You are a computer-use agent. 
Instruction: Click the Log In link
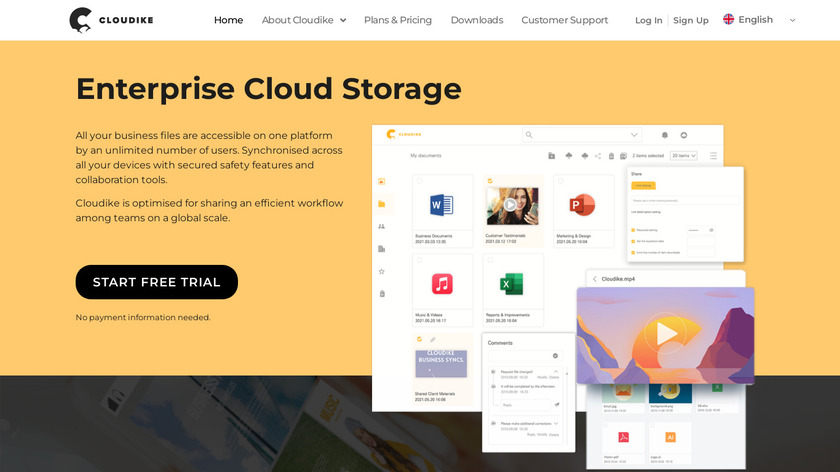click(648, 20)
